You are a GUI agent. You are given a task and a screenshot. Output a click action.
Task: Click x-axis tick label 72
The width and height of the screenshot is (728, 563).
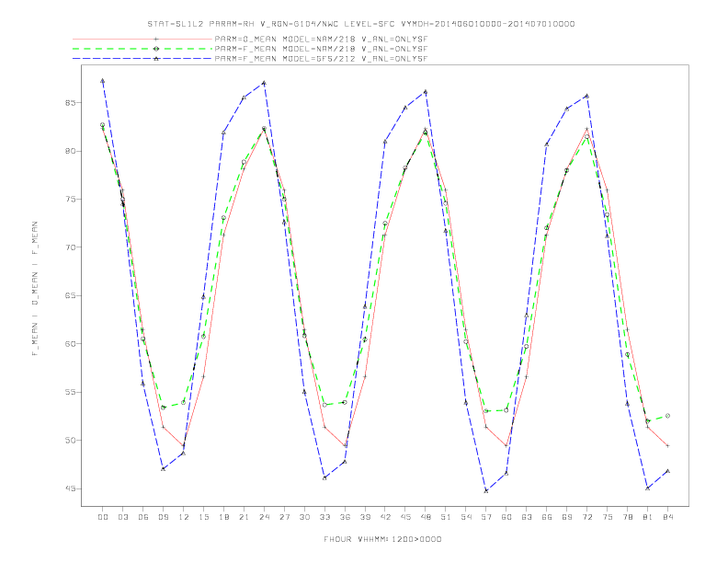coord(587,517)
